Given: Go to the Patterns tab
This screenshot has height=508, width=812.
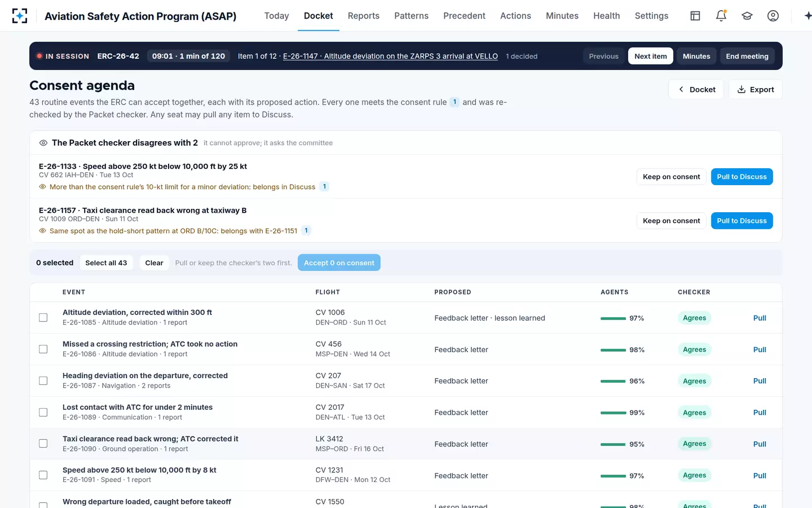Looking at the screenshot, I should point(411,16).
